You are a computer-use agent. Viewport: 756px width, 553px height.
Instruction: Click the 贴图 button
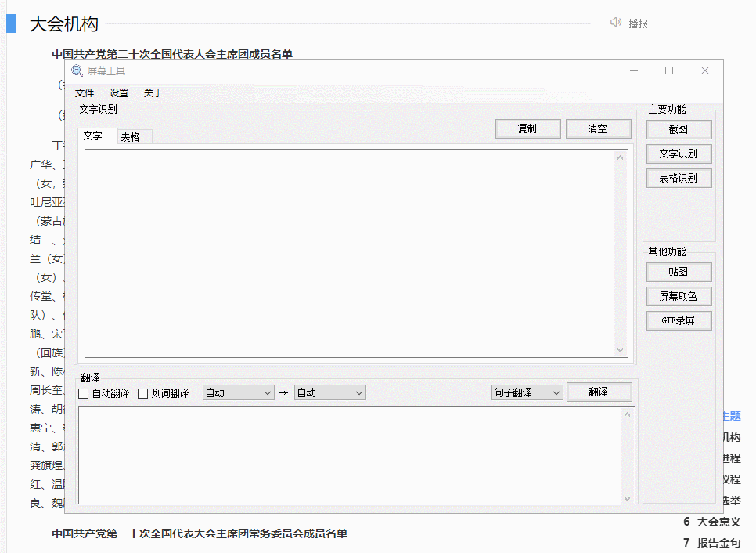click(679, 272)
